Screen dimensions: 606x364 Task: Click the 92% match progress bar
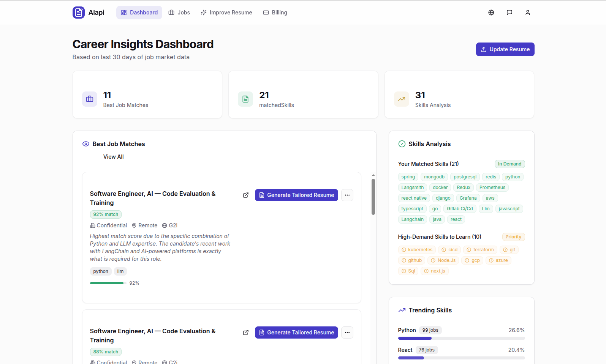click(x=108, y=283)
